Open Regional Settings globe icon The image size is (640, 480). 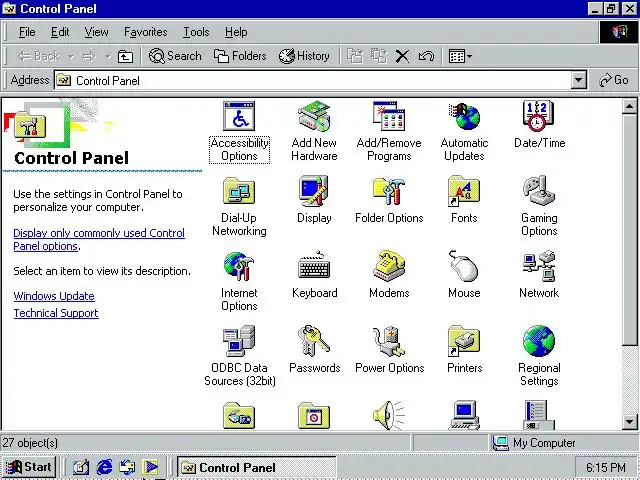point(539,341)
